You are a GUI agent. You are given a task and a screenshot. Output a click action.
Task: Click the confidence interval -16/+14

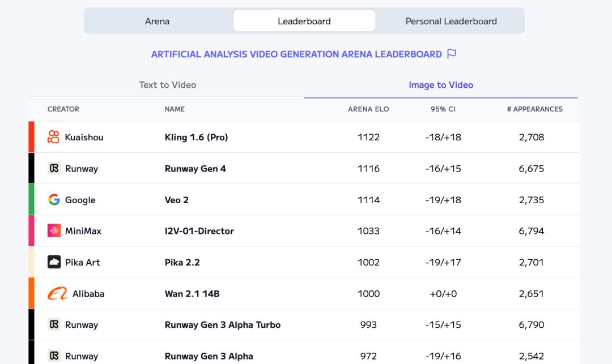pyautogui.click(x=443, y=231)
